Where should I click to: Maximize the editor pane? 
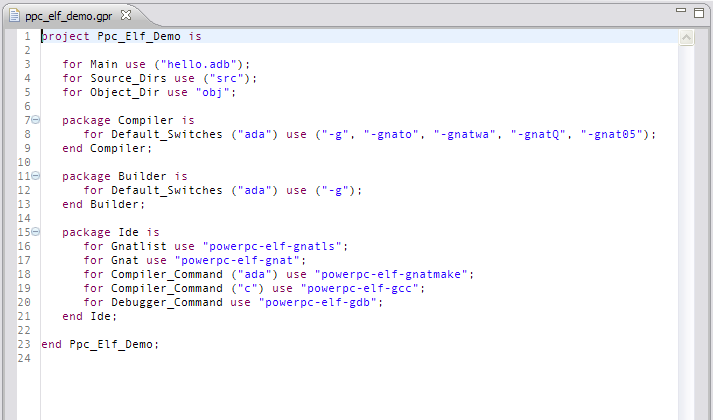coord(699,12)
